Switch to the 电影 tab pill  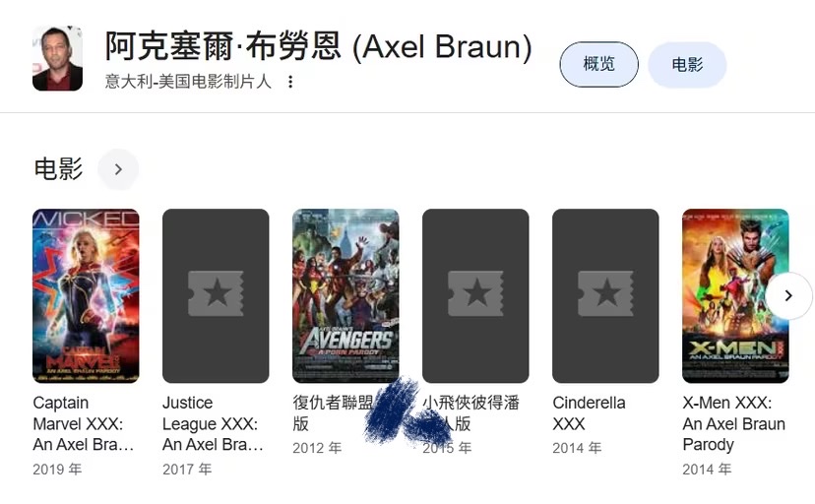(687, 64)
